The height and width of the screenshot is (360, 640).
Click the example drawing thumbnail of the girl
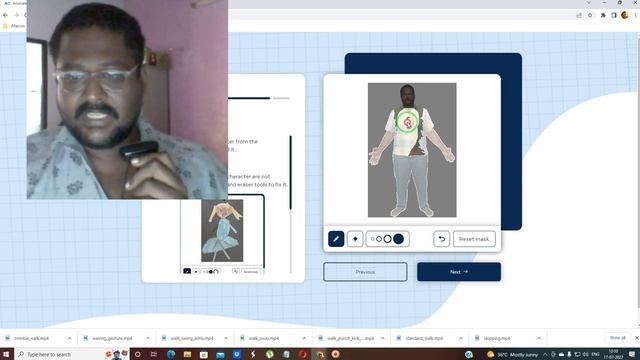click(222, 231)
